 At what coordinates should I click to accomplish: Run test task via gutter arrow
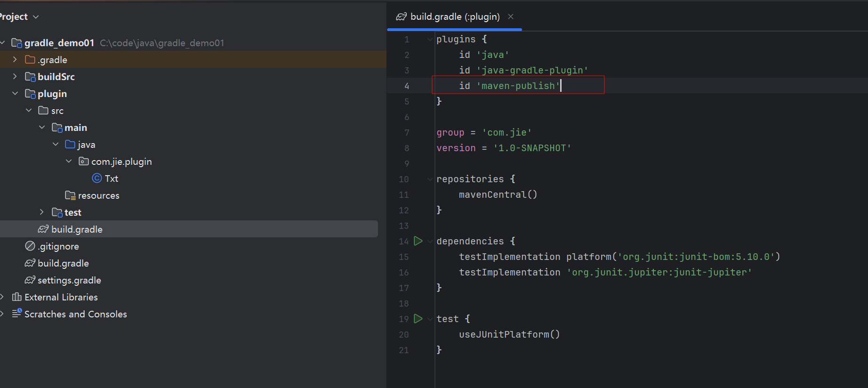pyautogui.click(x=418, y=319)
